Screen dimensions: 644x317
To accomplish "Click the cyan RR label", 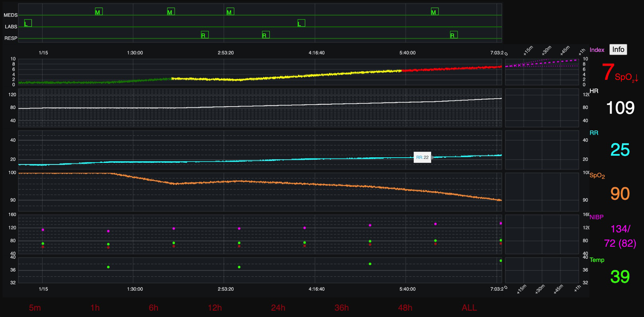I will pyautogui.click(x=594, y=133).
